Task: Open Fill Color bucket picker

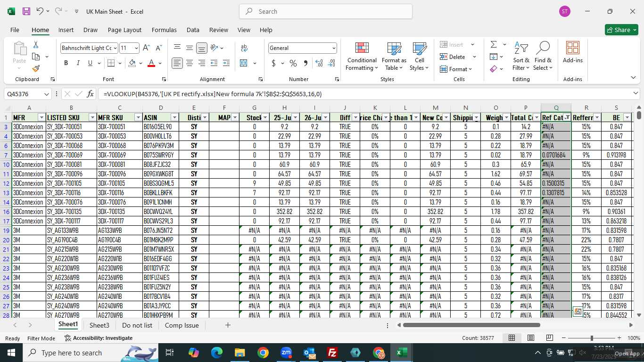Action: click(132, 63)
